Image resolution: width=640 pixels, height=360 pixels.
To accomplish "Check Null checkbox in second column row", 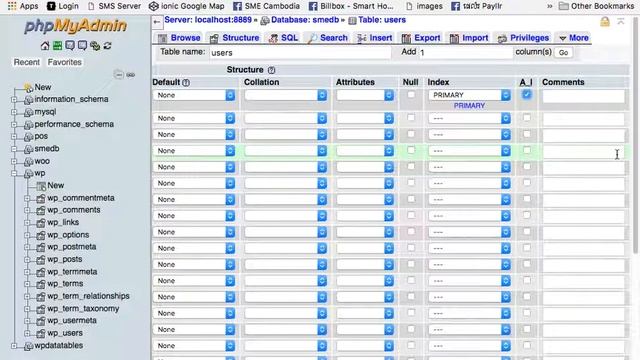I will [x=411, y=118].
